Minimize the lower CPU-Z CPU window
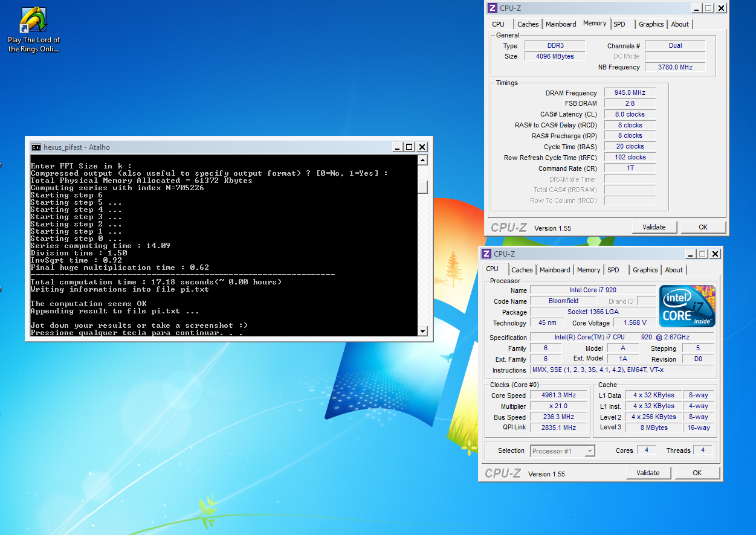 pyautogui.click(x=690, y=254)
